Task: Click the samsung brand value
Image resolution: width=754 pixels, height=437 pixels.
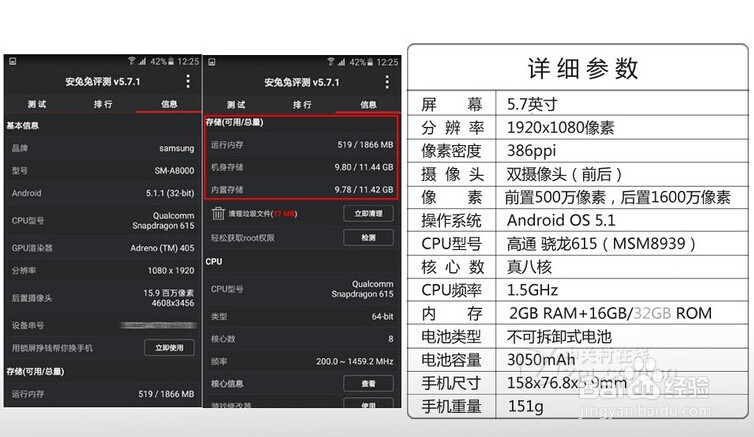Action: tap(176, 148)
